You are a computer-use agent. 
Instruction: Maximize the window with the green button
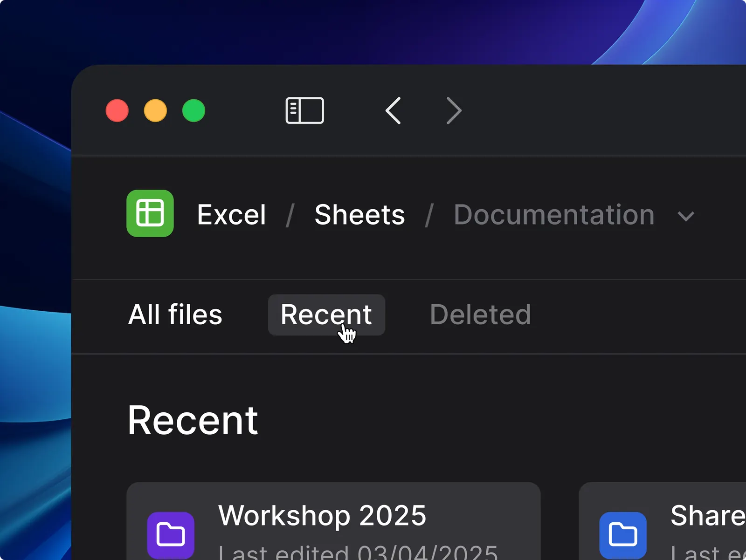pos(193,110)
